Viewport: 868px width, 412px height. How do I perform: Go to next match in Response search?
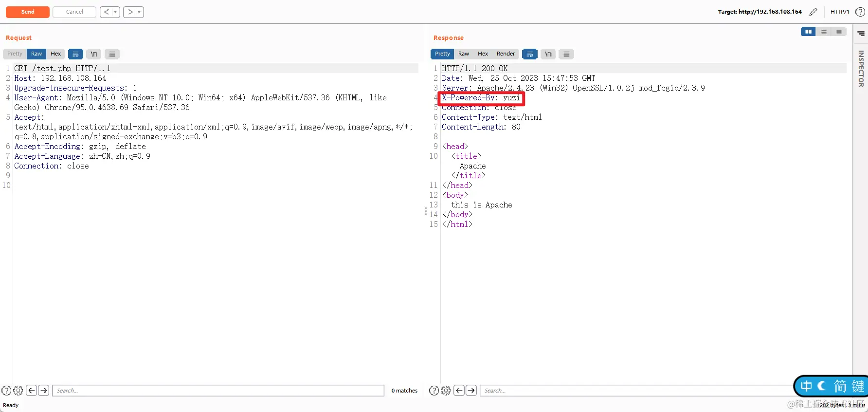(471, 391)
